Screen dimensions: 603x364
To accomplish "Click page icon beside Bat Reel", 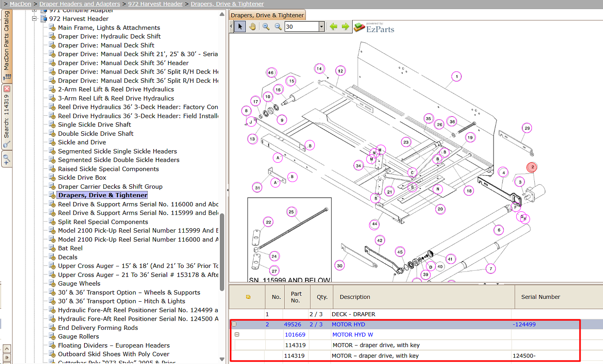I will tap(52, 248).
